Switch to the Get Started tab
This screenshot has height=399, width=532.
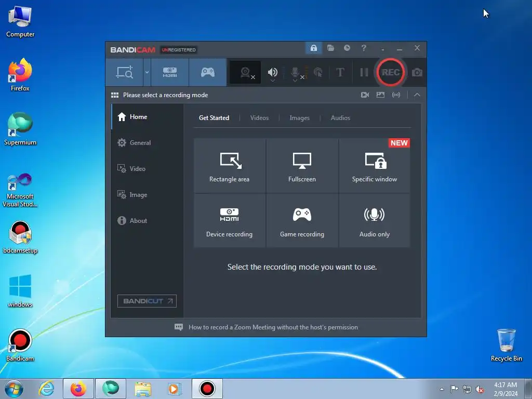pos(214,118)
